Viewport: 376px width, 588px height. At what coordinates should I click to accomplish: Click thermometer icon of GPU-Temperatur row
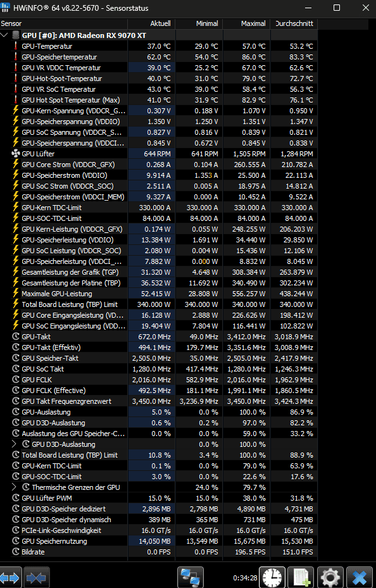point(16,46)
